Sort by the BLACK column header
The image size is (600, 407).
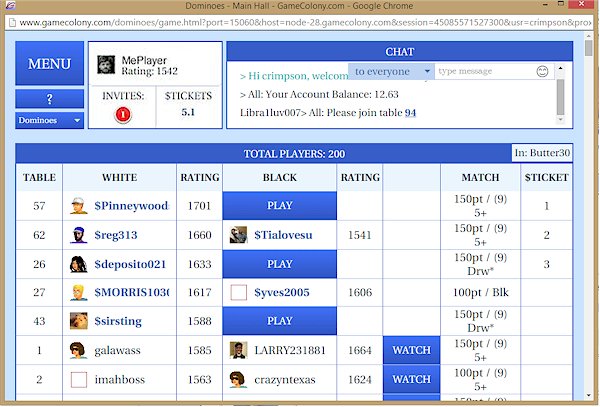pyautogui.click(x=280, y=177)
